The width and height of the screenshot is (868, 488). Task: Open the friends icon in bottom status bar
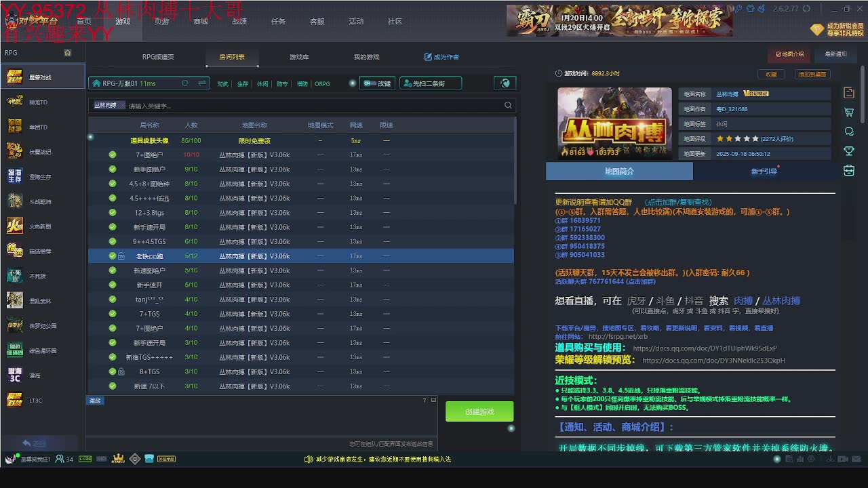pyautogui.click(x=60, y=459)
